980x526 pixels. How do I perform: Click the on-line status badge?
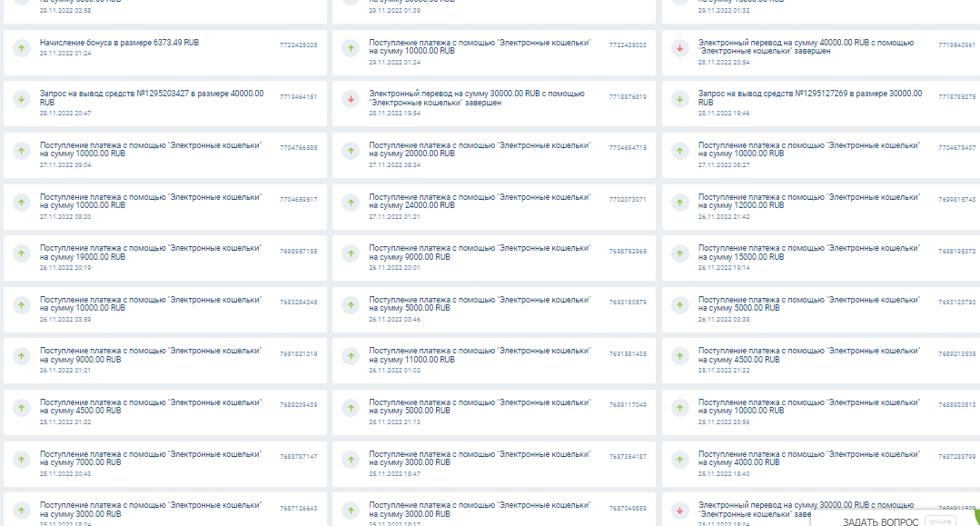coord(940,521)
